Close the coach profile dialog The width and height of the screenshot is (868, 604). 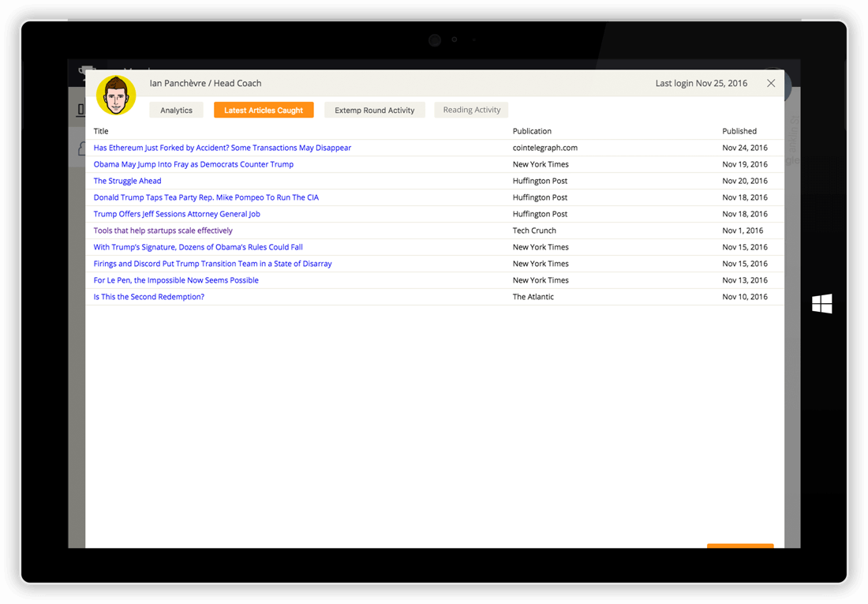click(x=771, y=83)
